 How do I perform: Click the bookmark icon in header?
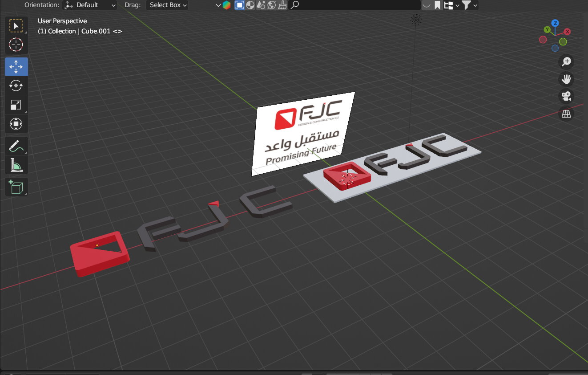pos(437,5)
